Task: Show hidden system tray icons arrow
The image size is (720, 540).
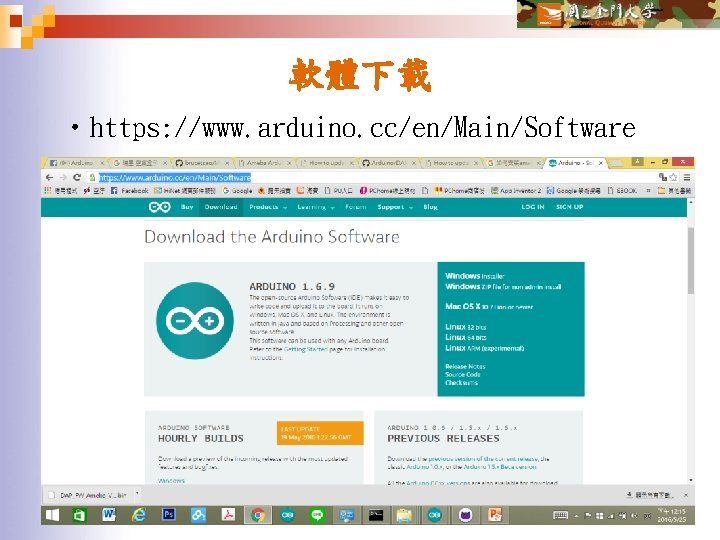Action: [577, 516]
